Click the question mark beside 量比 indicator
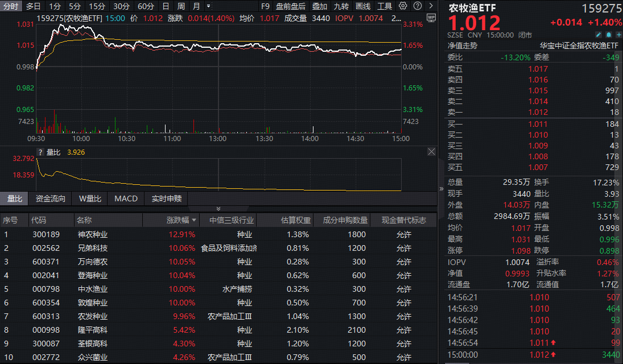623x364 pixels. coord(40,152)
